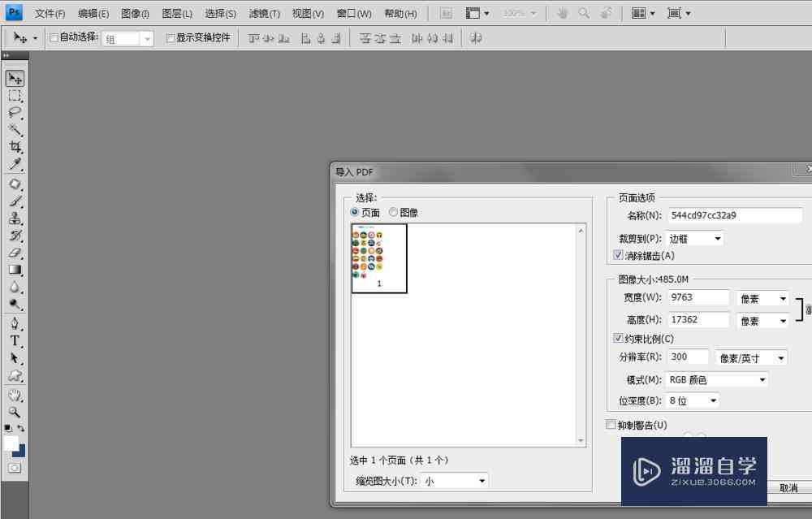Open the 像素/英寸 resolution unit dropdown
This screenshot has height=519, width=812.
pos(751,358)
